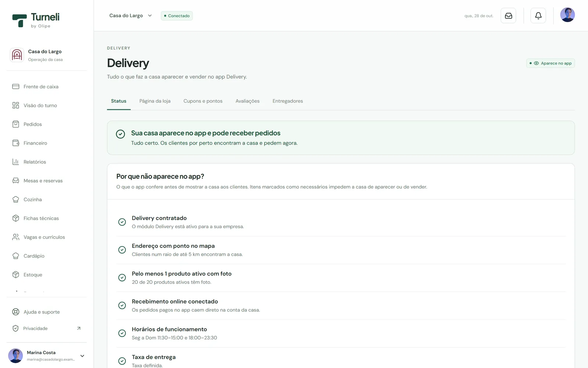Click the green banner check icon
The width and height of the screenshot is (588, 368).
[x=121, y=134]
